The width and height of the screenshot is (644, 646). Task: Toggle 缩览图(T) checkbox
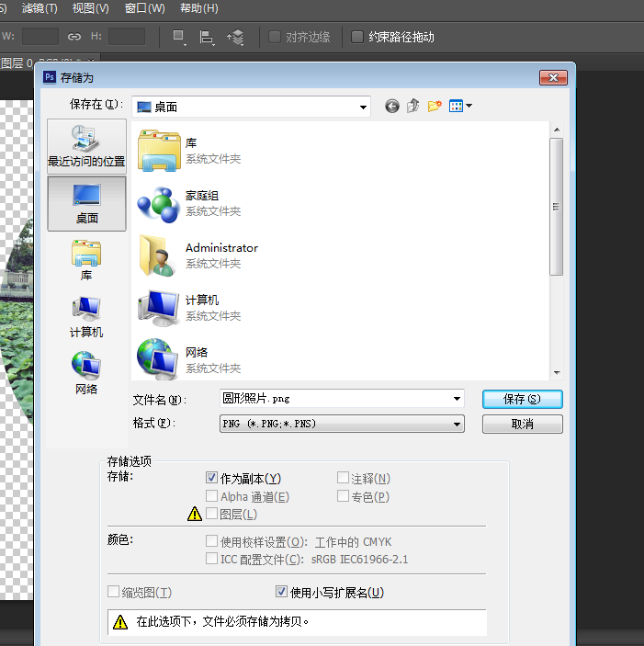point(113,592)
